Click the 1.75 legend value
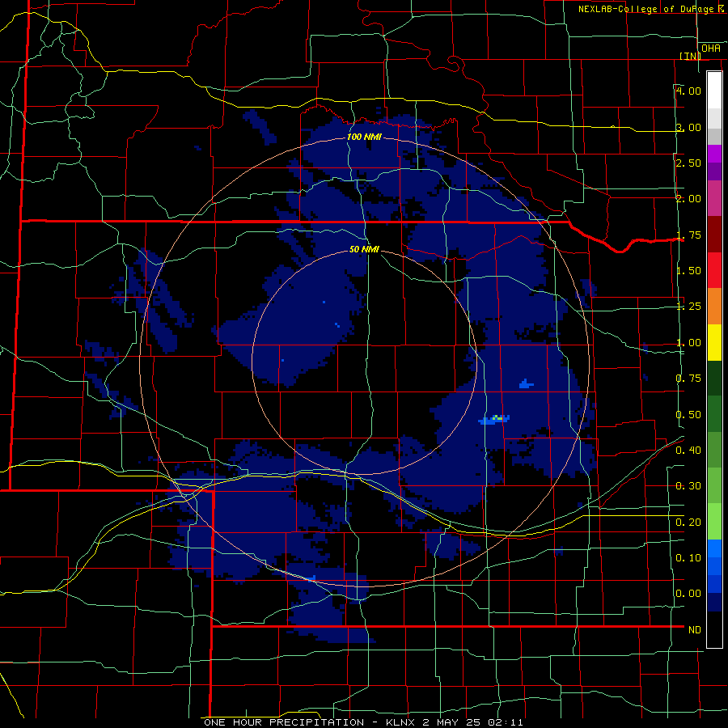The width and height of the screenshot is (728, 728). point(688,235)
